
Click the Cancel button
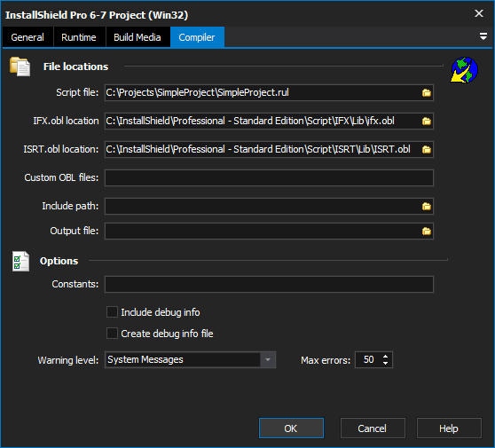point(373,428)
